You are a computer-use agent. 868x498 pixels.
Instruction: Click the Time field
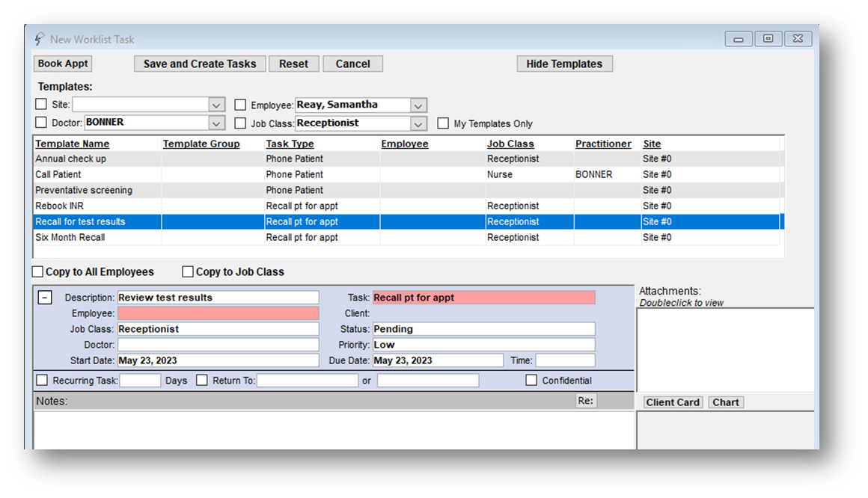(x=565, y=360)
